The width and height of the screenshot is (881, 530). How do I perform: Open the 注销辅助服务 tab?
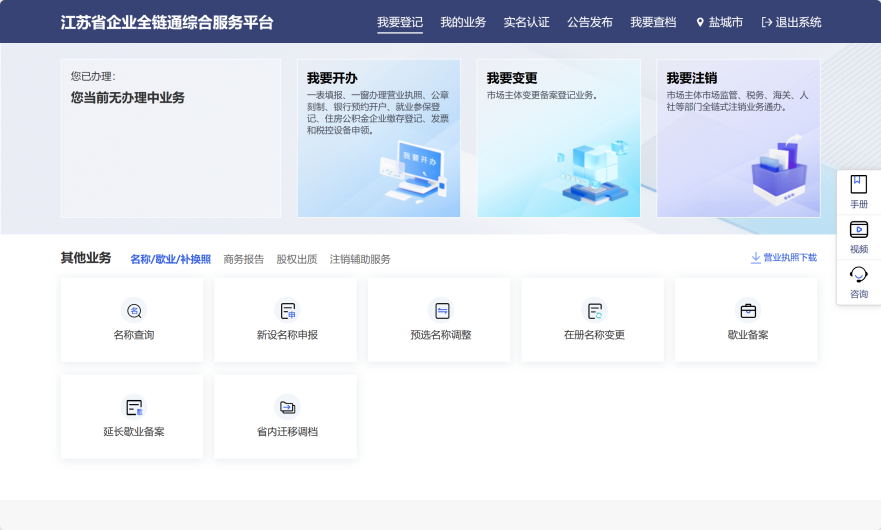click(360, 259)
